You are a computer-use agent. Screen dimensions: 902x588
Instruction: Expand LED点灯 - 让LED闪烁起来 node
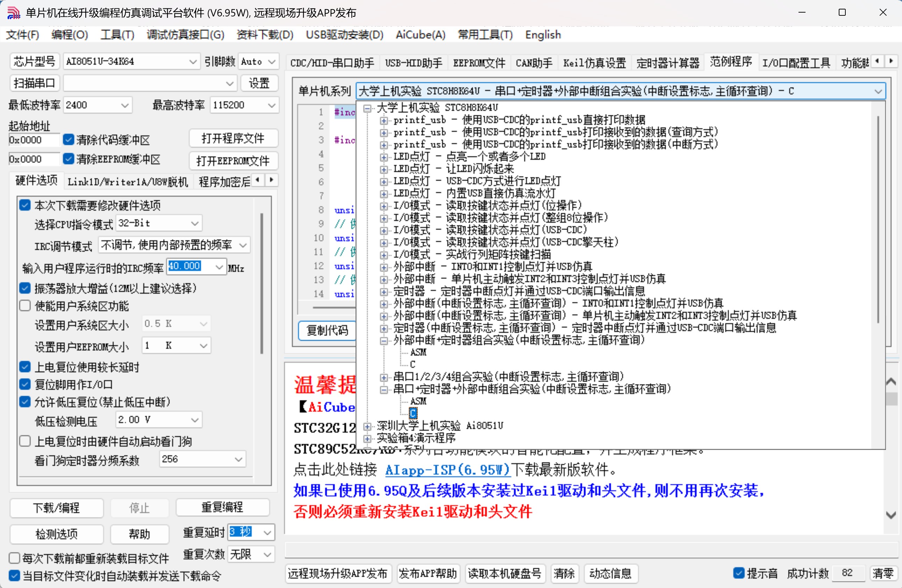coord(384,169)
